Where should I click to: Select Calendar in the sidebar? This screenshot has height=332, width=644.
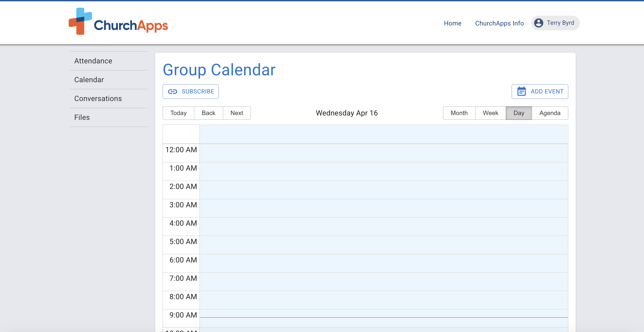(89, 80)
